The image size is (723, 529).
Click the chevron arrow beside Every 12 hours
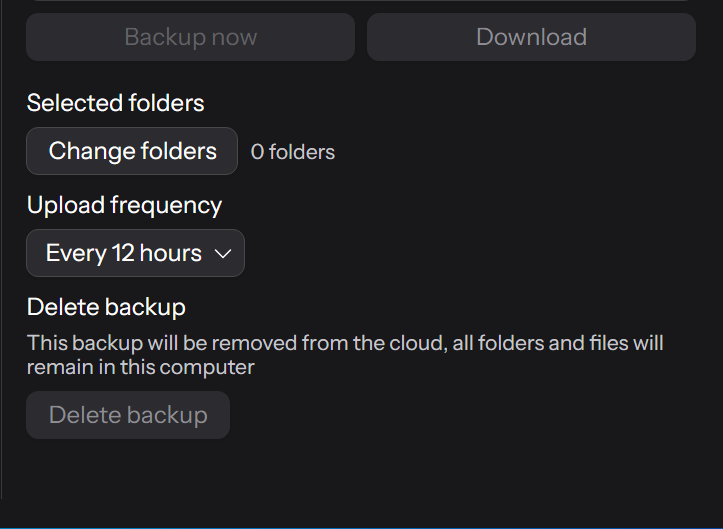[224, 254]
